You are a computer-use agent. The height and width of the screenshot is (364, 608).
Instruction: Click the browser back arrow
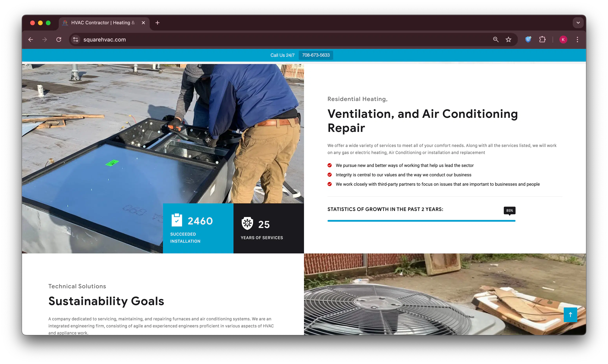click(30, 40)
